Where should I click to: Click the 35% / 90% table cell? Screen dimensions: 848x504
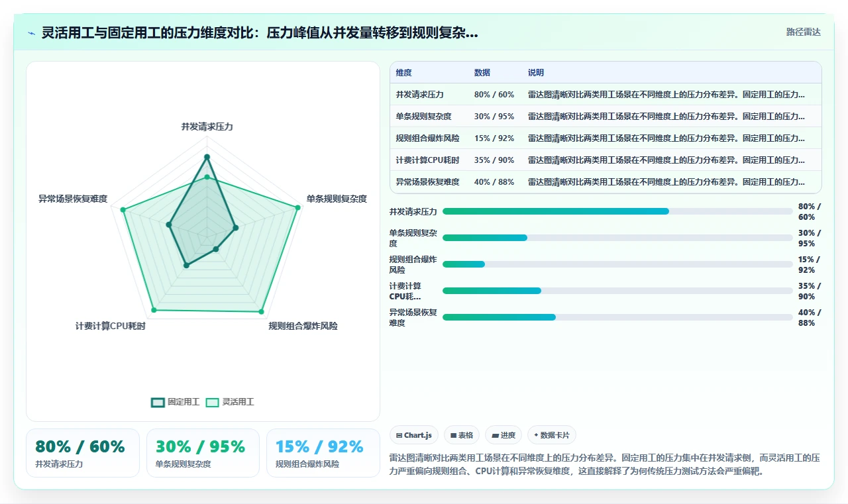(x=494, y=160)
